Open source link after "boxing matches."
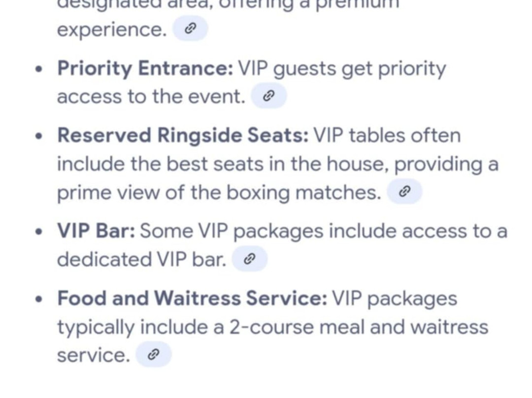The image size is (532, 398). tap(404, 192)
